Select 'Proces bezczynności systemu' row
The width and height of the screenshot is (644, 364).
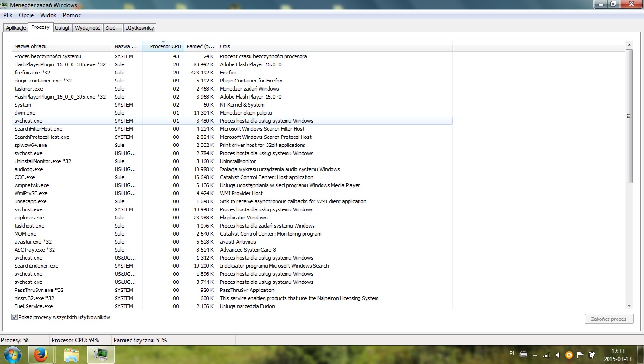click(x=232, y=56)
